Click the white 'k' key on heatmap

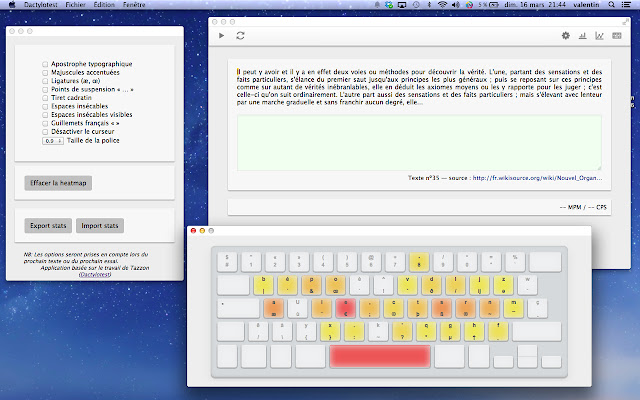coord(378,331)
